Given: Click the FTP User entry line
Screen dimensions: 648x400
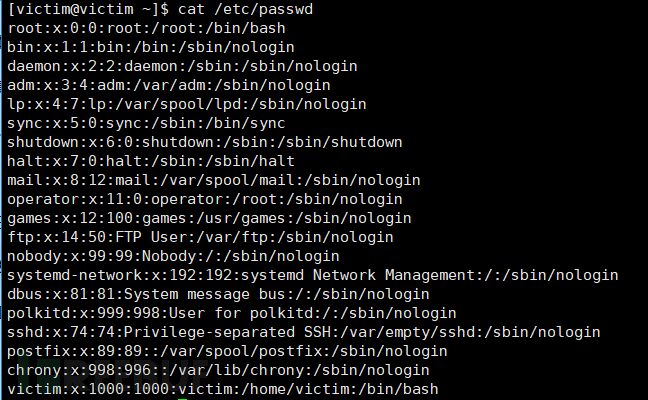Looking at the screenshot, I should (x=200, y=237).
